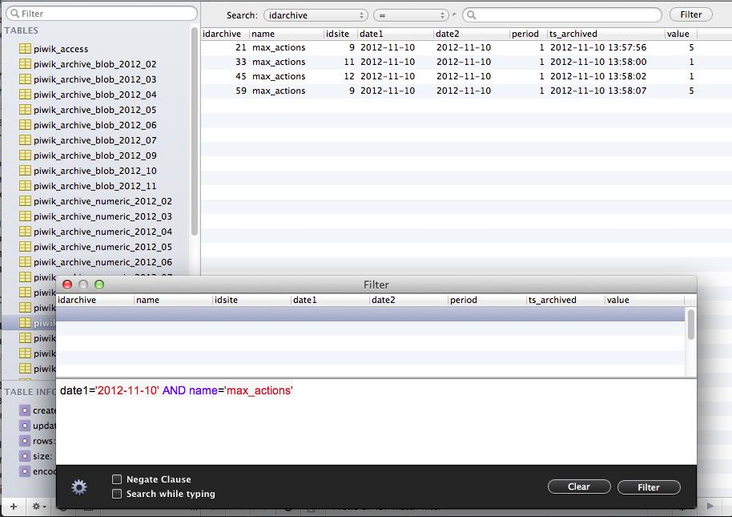The width and height of the screenshot is (732, 517).
Task: Open the gear actions menu at sidebar bottom
Action: [x=38, y=506]
